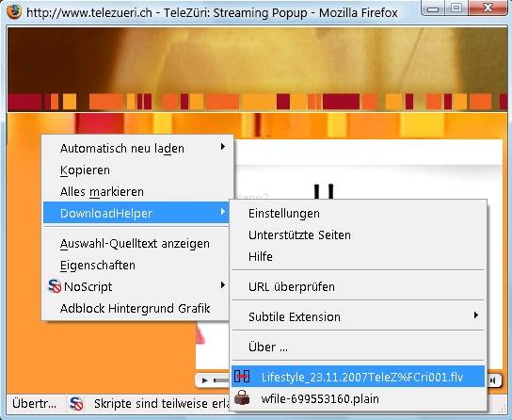Click URL überprüfen

358,287
